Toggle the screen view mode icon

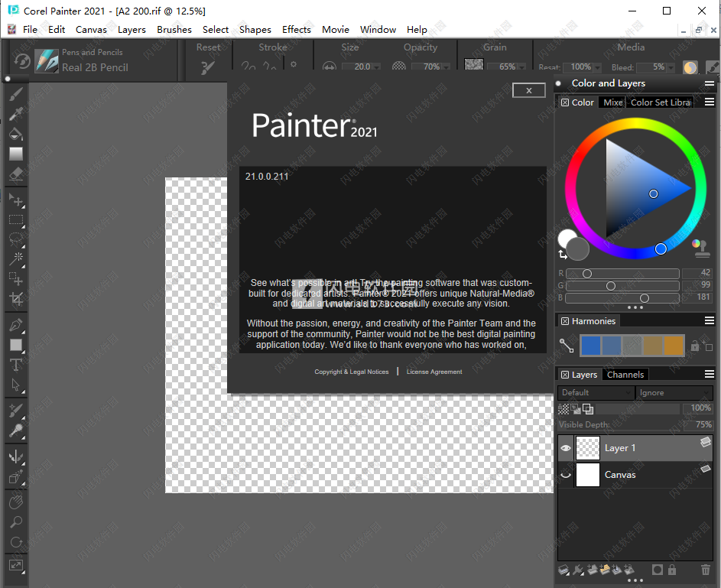point(15,566)
